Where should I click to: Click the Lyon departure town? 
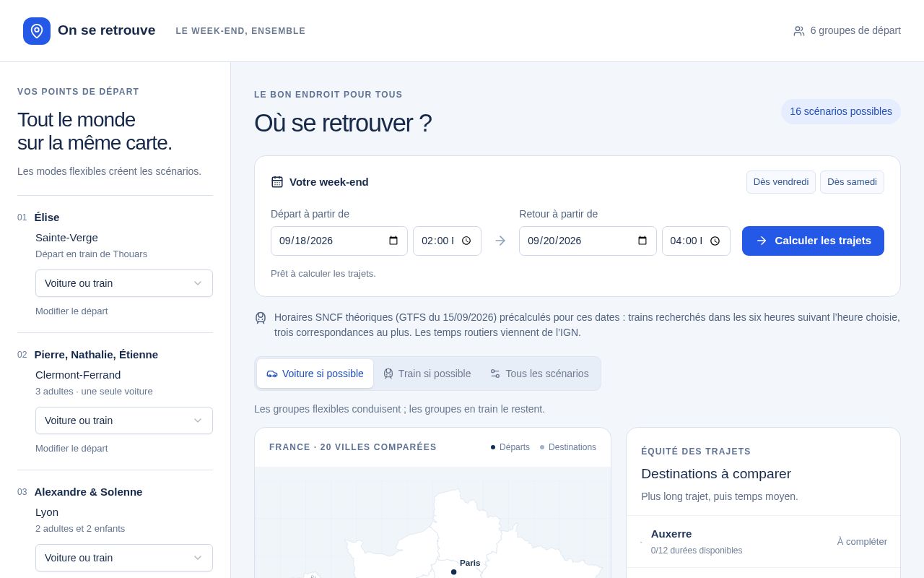pos(47,512)
